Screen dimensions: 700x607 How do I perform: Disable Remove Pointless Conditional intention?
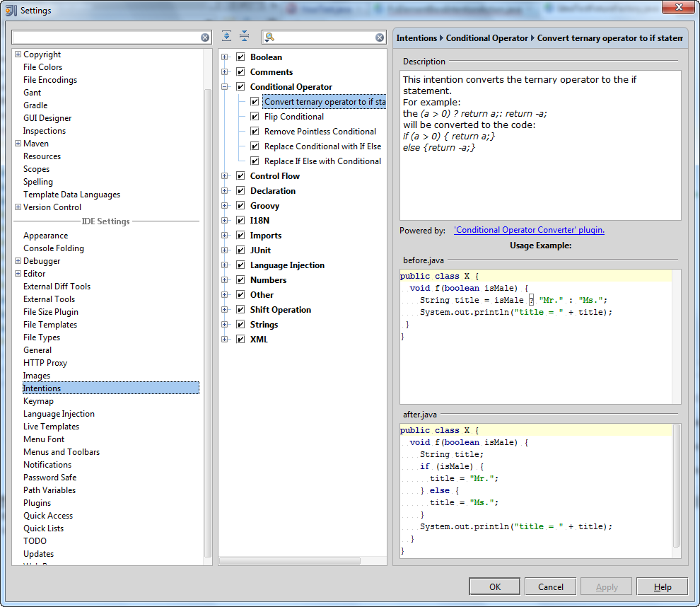point(255,132)
